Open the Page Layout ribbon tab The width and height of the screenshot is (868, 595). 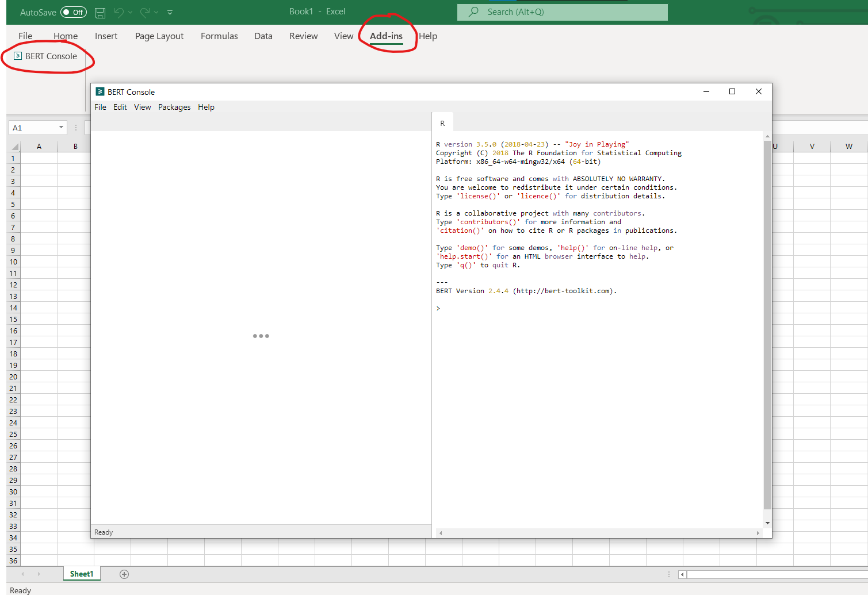[159, 36]
